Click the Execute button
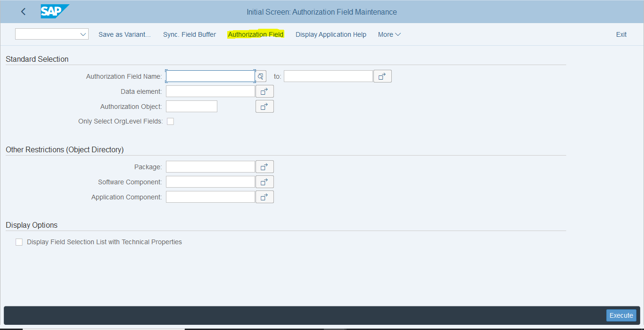Screen dimensions: 644x330 click(621, 315)
